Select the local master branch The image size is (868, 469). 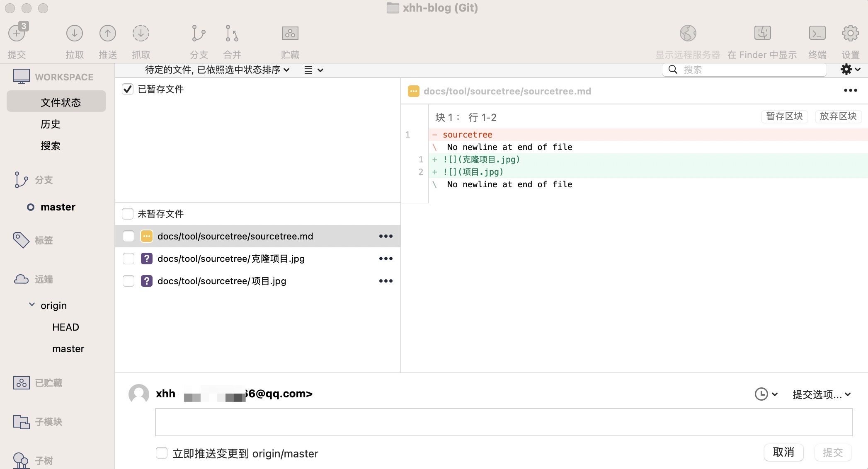coord(58,207)
